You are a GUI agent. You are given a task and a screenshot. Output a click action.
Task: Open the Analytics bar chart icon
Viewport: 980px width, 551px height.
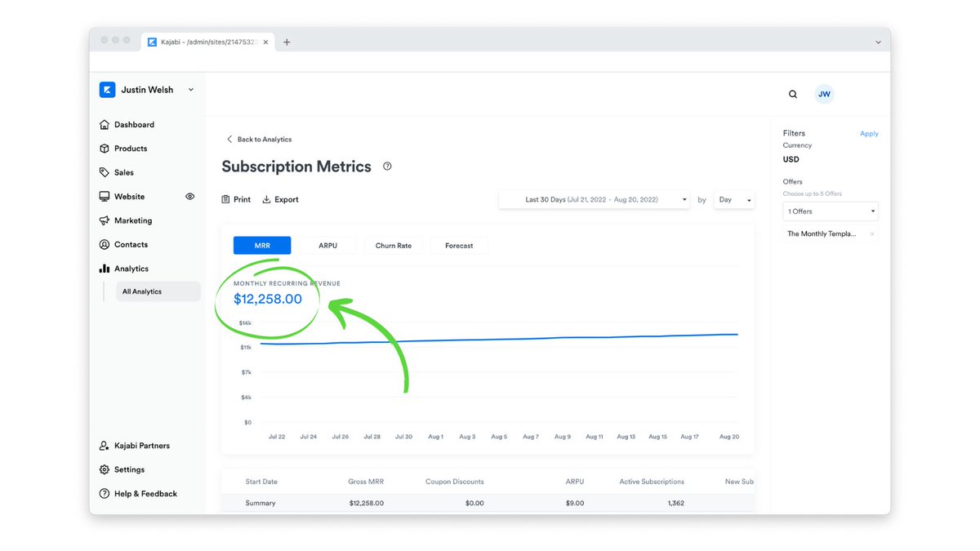[105, 269]
